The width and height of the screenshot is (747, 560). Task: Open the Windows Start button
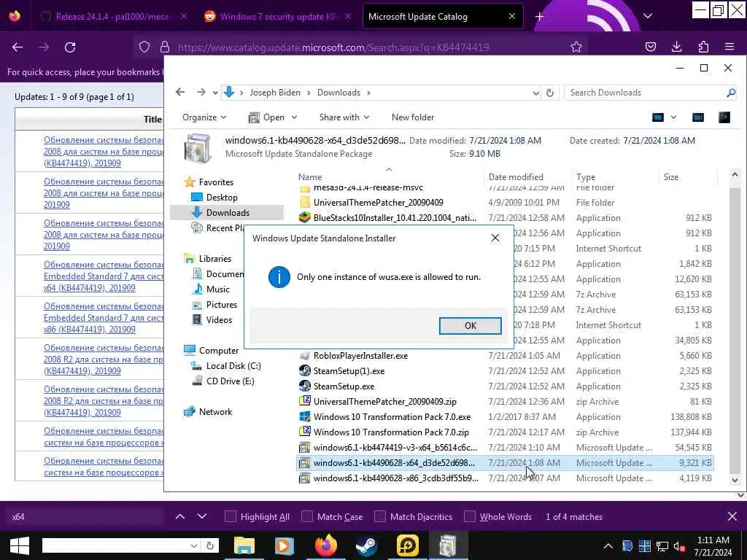19,545
